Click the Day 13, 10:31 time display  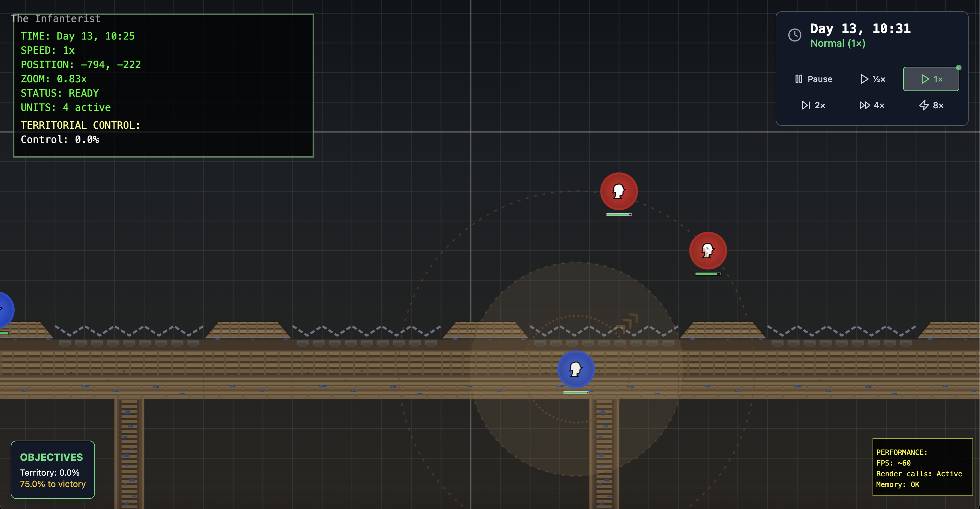861,29
